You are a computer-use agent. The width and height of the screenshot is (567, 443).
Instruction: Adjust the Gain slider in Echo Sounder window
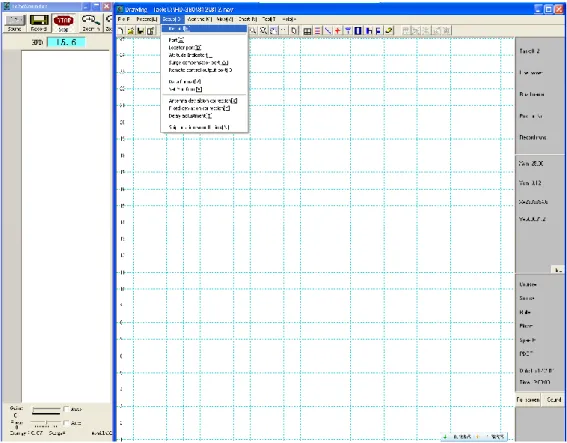pos(46,410)
